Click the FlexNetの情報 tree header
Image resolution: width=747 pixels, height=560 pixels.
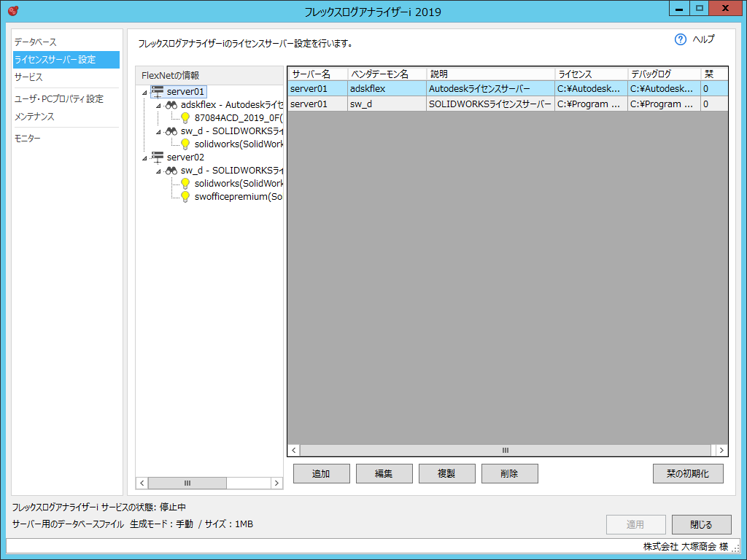click(x=209, y=76)
